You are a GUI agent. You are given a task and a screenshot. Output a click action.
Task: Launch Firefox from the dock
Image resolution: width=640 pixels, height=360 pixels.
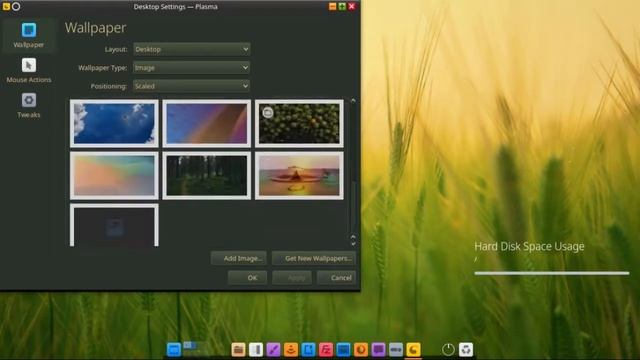[361, 349]
